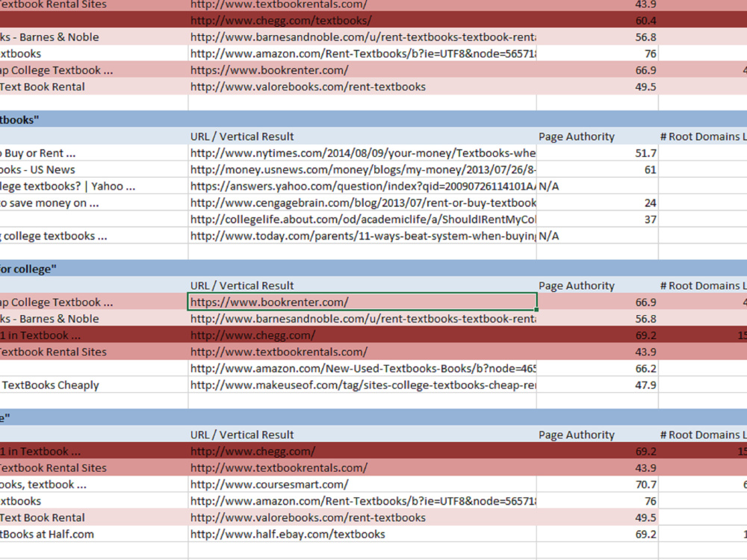747x560 pixels.
Task: Select the collegelife.about.com URL cell
Action: (x=362, y=220)
